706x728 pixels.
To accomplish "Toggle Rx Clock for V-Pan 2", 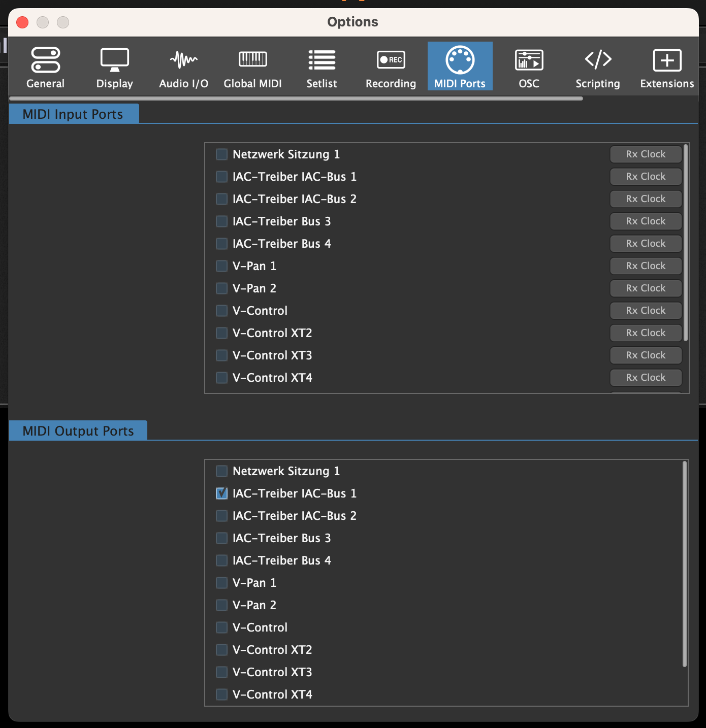I will (x=646, y=288).
